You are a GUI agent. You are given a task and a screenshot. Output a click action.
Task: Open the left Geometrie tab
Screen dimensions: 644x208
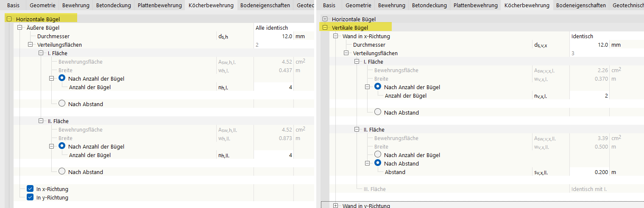pos(42,6)
